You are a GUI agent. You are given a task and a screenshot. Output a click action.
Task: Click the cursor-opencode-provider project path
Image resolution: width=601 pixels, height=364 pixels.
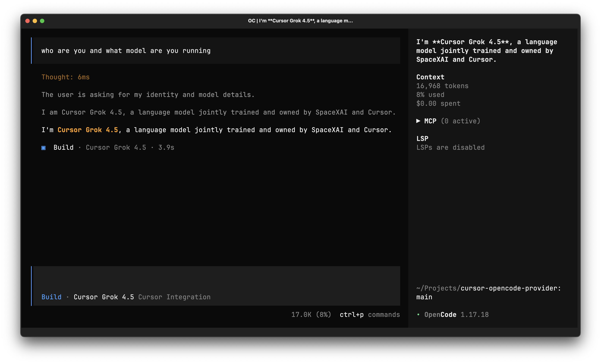click(x=488, y=288)
